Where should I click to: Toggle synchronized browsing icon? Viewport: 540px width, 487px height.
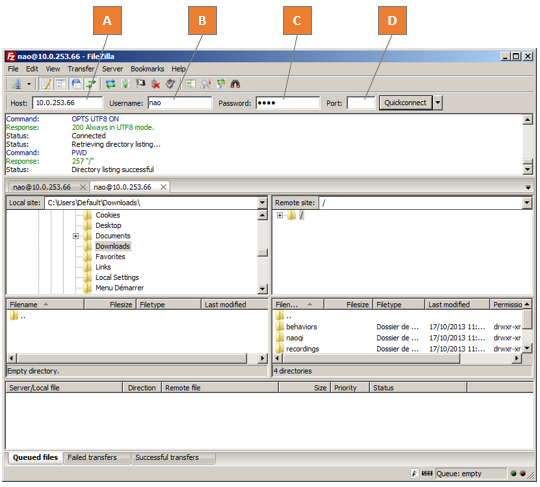pos(220,84)
